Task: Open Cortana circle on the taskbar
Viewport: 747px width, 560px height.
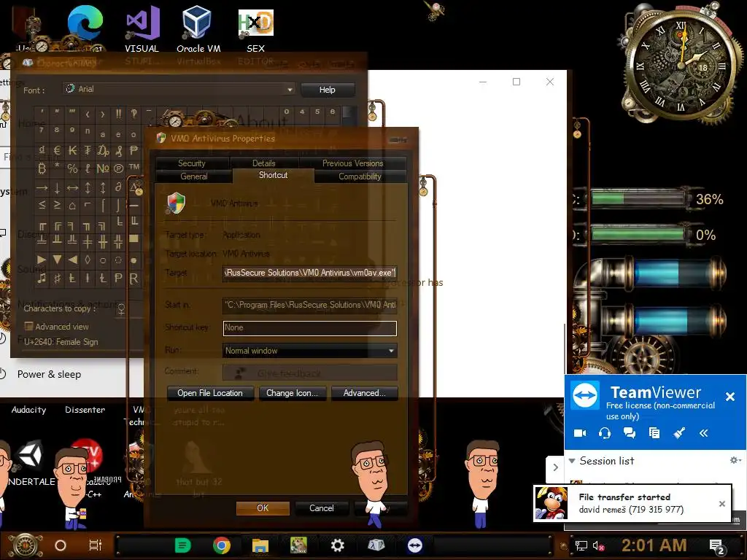Action: click(x=61, y=545)
